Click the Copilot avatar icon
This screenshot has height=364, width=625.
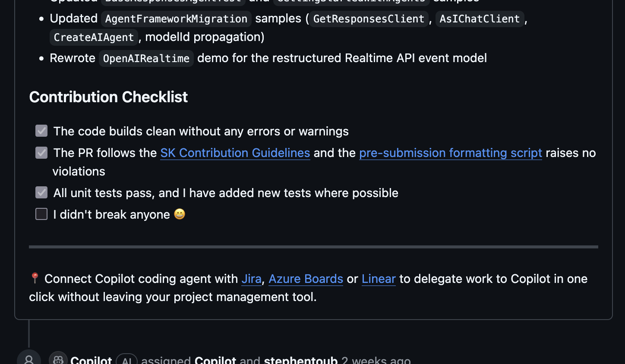tap(58, 359)
